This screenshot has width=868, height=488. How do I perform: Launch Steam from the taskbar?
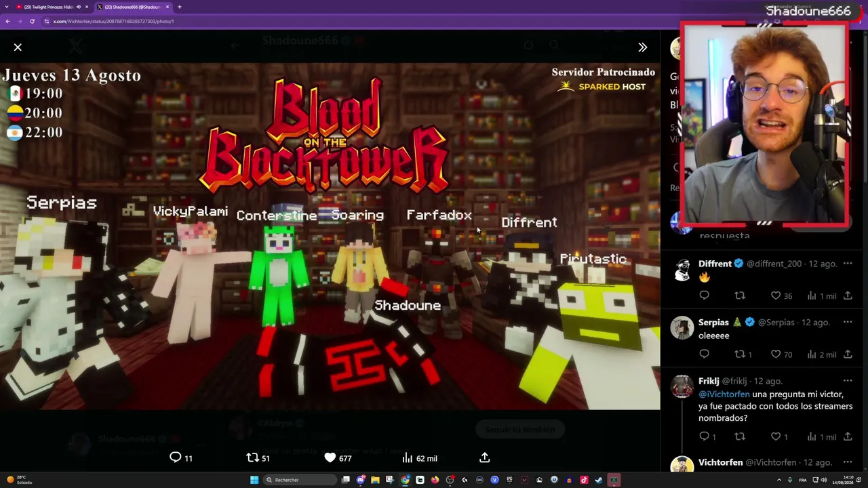[x=599, y=480]
